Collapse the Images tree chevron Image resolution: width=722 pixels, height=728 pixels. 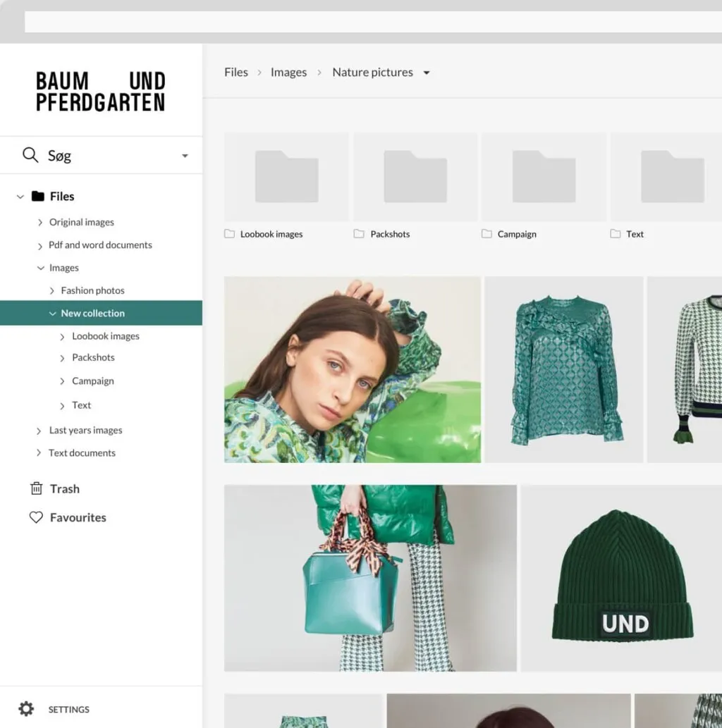coord(40,268)
